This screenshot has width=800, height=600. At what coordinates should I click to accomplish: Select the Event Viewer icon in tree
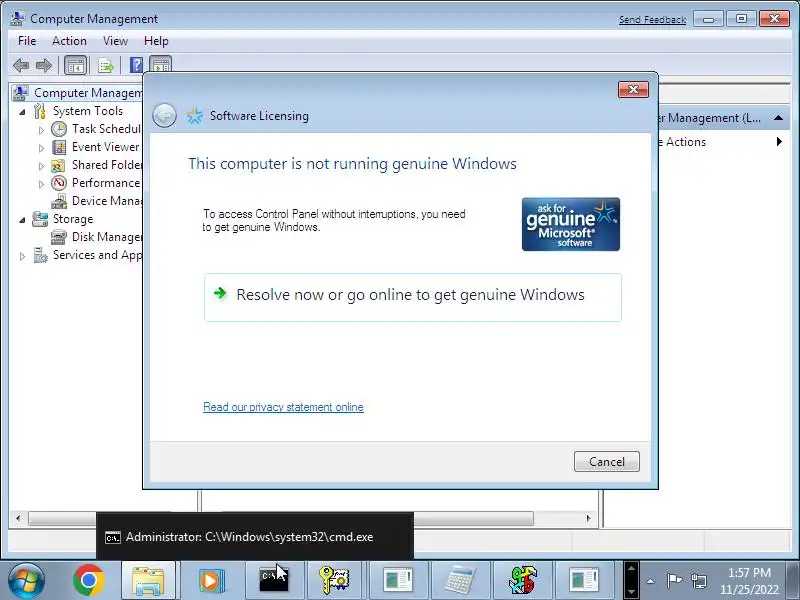pos(59,147)
